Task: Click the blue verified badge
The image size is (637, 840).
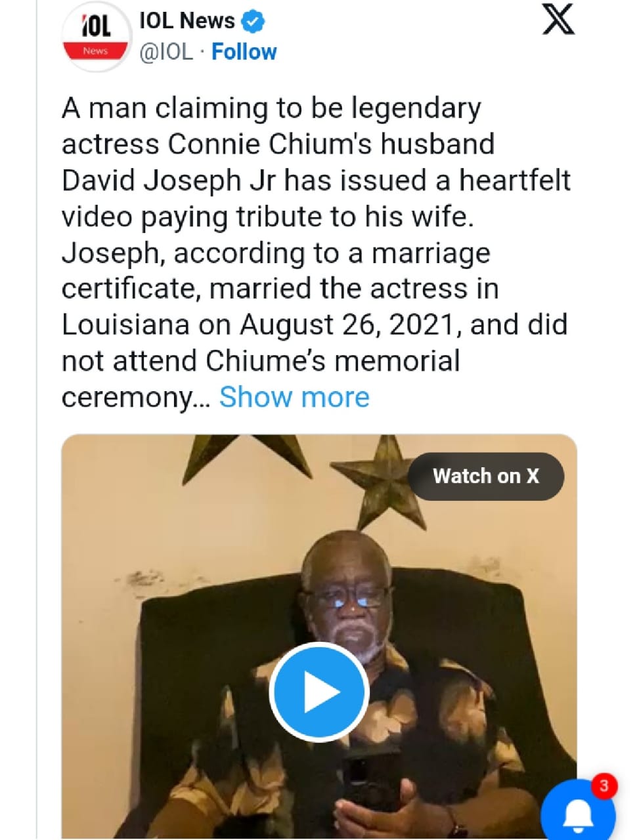Action: coord(253,22)
